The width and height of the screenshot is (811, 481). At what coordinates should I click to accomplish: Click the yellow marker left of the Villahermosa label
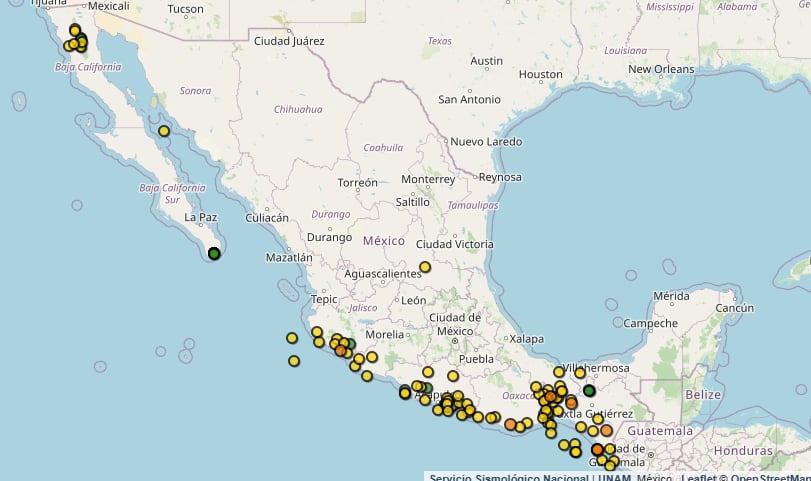pyautogui.click(x=559, y=371)
